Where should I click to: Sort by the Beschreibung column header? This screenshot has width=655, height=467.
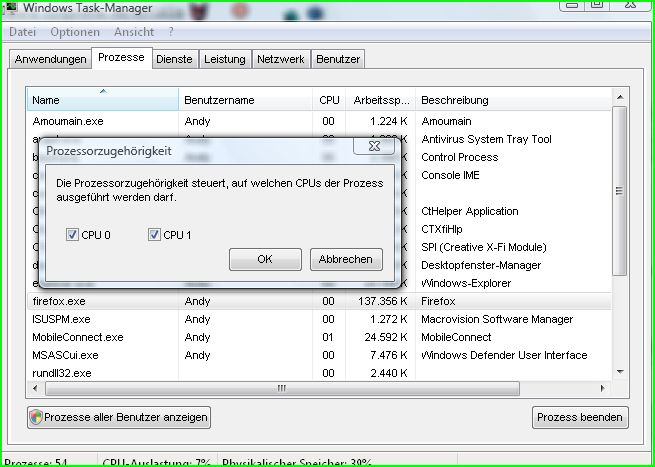pyautogui.click(x=513, y=100)
